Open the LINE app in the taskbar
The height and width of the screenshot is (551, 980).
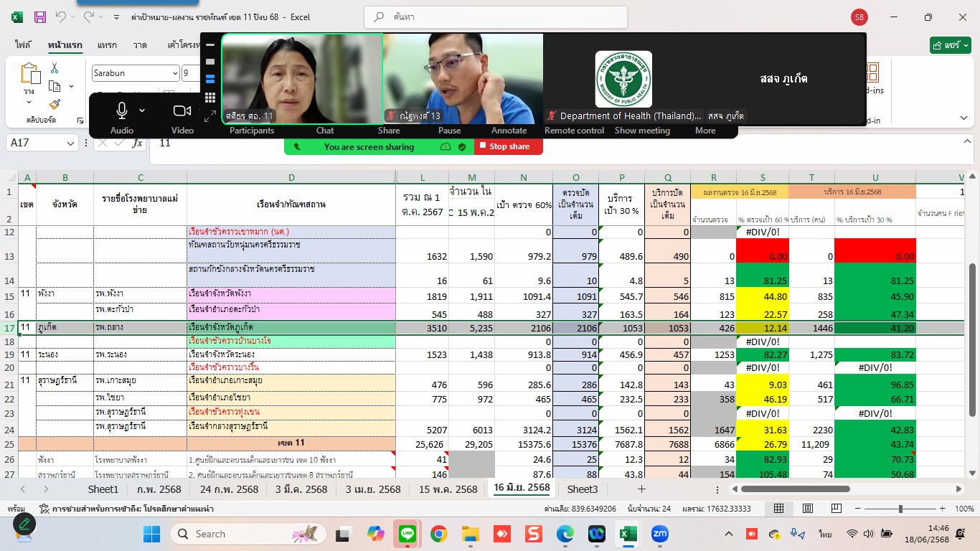pyautogui.click(x=408, y=534)
